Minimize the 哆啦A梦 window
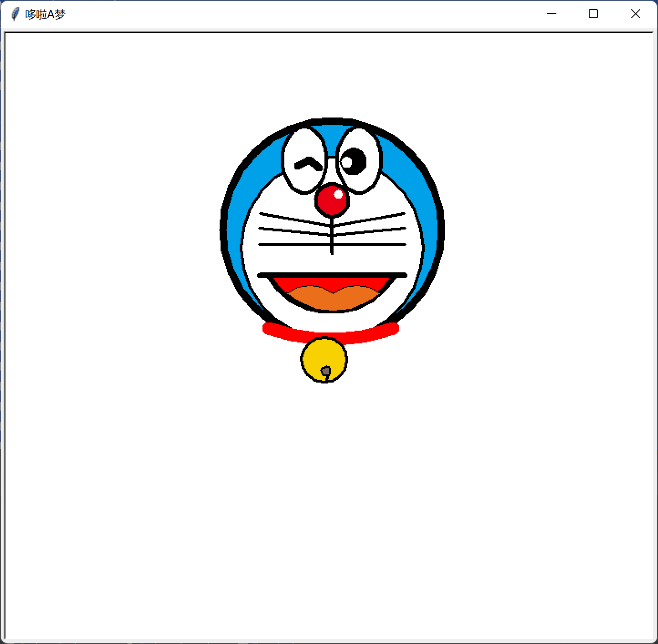 (x=551, y=14)
